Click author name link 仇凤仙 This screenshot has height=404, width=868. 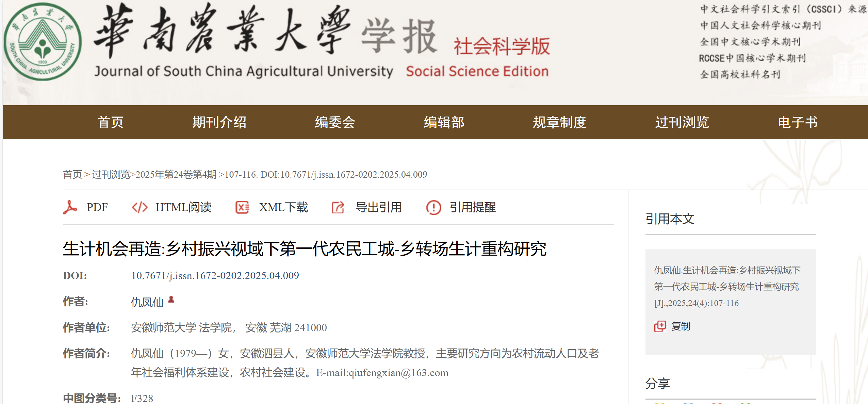(x=147, y=302)
